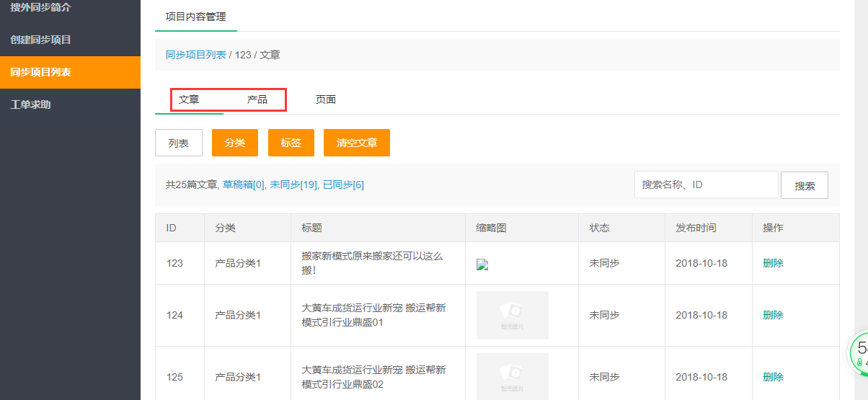Switch to the 产品 tab
Screen dimensions: 868x400
[x=257, y=99]
